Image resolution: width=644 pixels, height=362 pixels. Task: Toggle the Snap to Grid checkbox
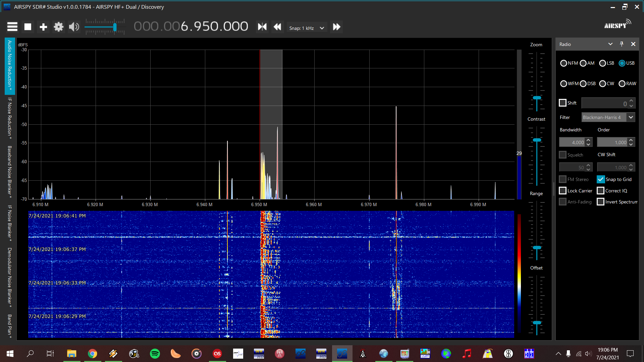coord(601,179)
